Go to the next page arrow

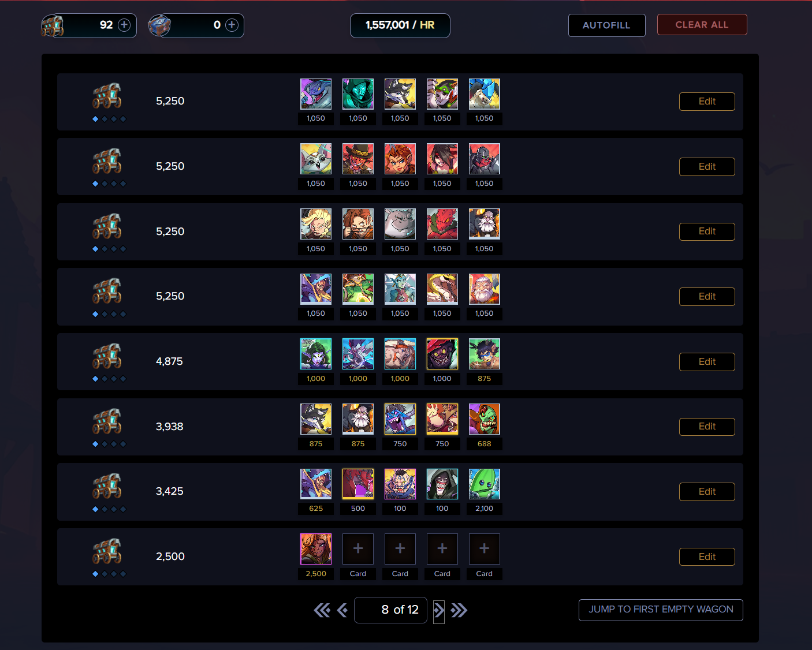(439, 610)
